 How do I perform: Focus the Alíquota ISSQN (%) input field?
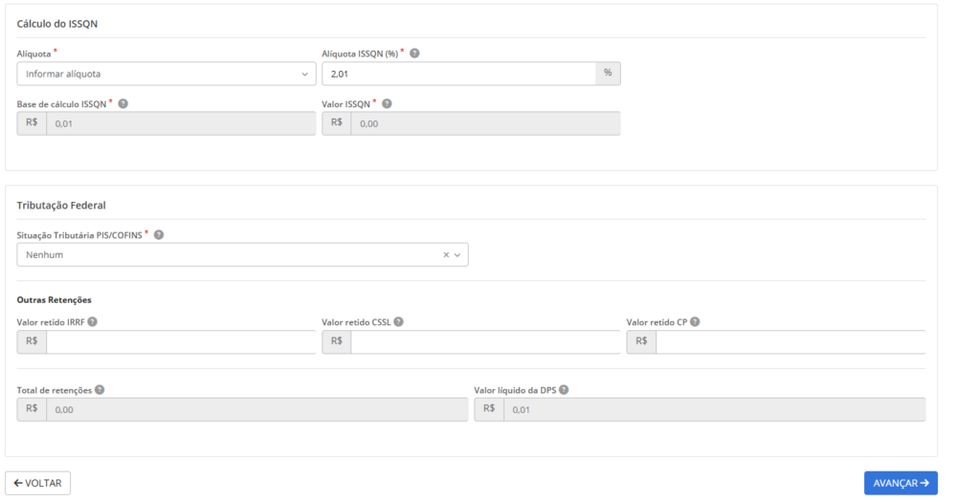coord(458,74)
